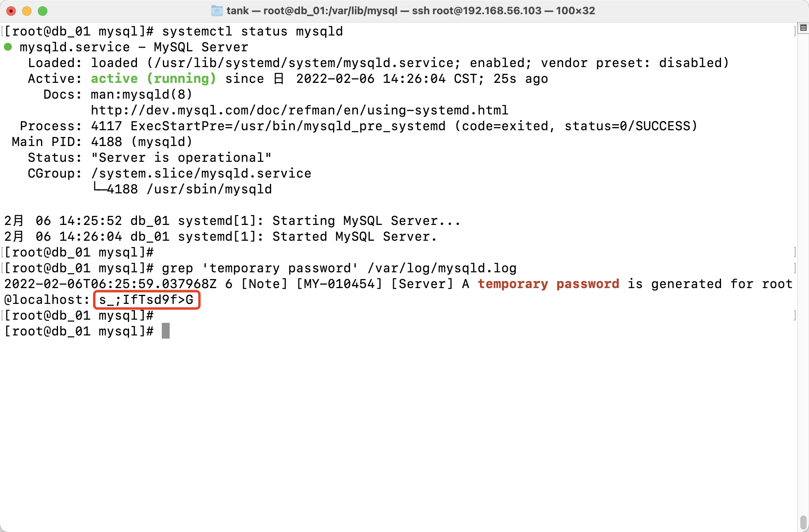Click the /var/log/mysqld.log path in grep command
The width and height of the screenshot is (809, 532).
point(442,268)
